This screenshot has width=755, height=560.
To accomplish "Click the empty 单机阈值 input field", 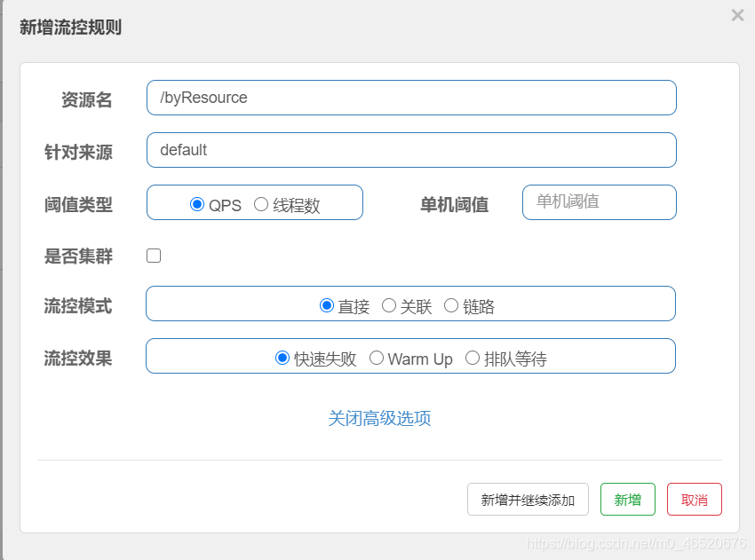I will tap(599, 202).
